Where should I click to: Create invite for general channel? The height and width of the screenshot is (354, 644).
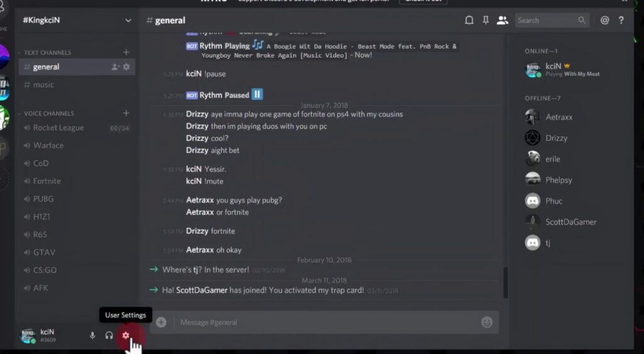click(116, 67)
